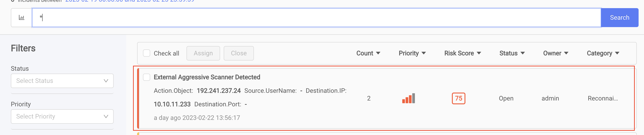Click the chart icon beside search box
This screenshot has width=644, height=135.
tap(21, 18)
